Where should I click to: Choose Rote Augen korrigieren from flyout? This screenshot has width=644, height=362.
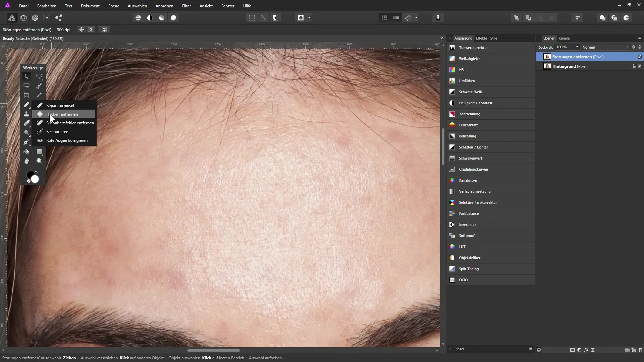[x=64, y=140]
